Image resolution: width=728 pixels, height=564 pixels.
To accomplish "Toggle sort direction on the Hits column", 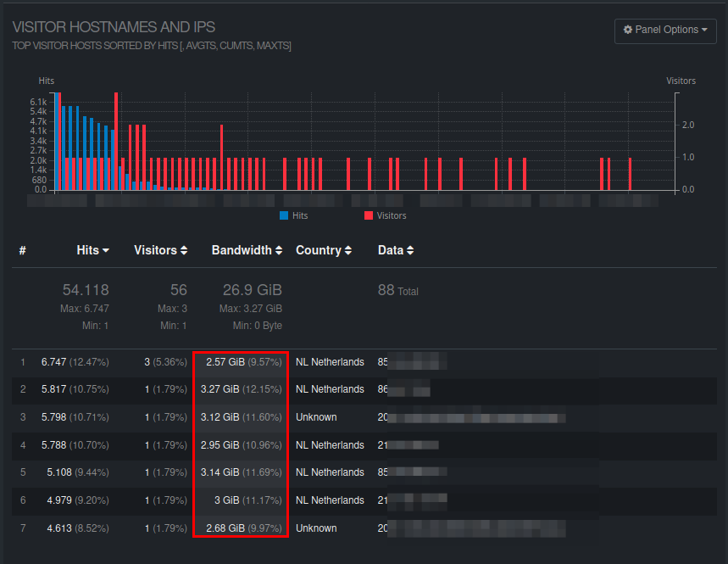I will tap(92, 250).
